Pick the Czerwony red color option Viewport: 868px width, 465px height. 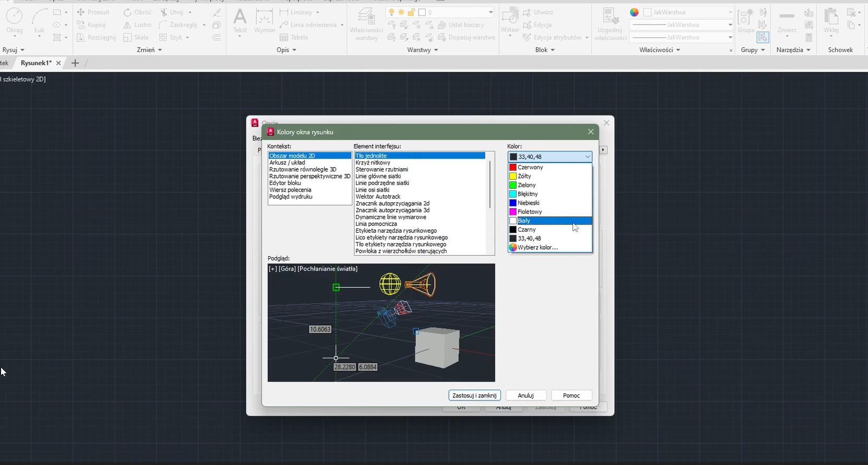click(530, 168)
